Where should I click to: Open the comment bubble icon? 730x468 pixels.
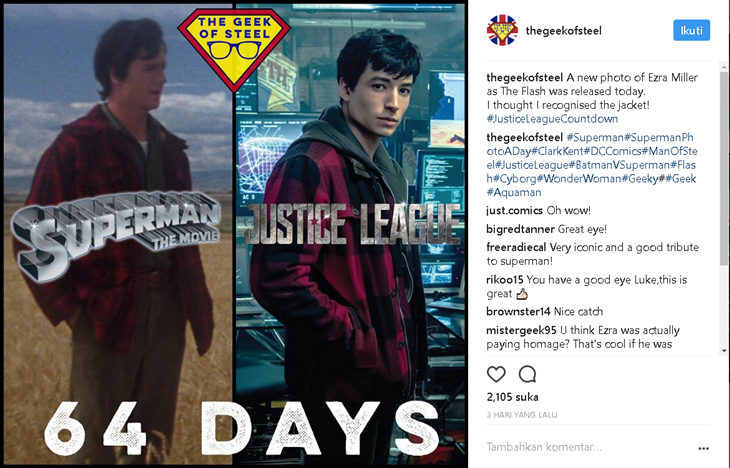(527, 374)
